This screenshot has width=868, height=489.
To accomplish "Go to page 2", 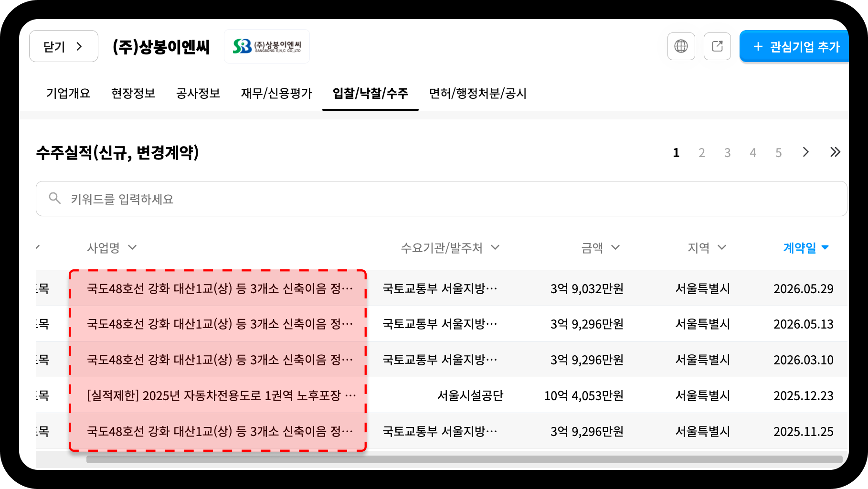I will coord(702,153).
